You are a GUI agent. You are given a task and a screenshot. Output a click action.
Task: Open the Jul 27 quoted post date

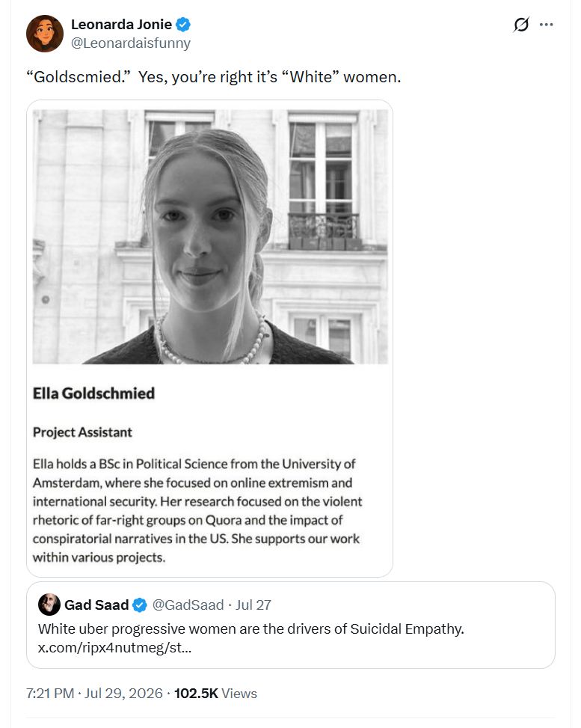pos(253,605)
